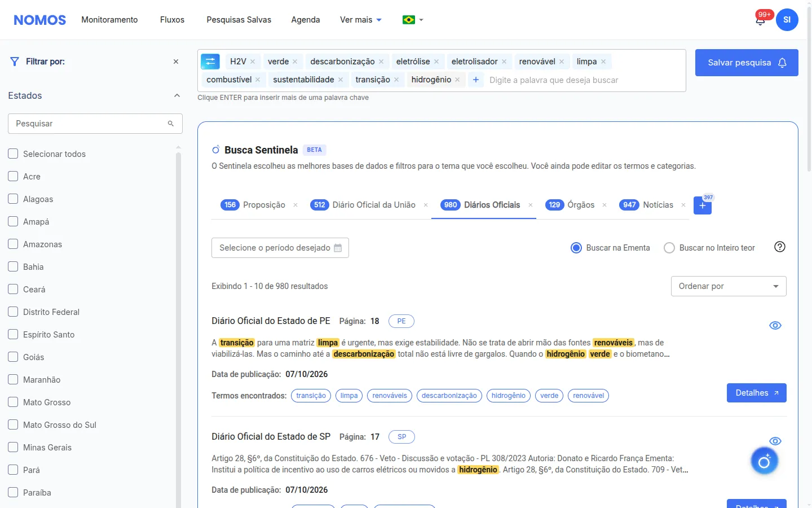Focus the Estados Pesquisar search field
Viewport: 812px width, 508px height.
click(95, 124)
